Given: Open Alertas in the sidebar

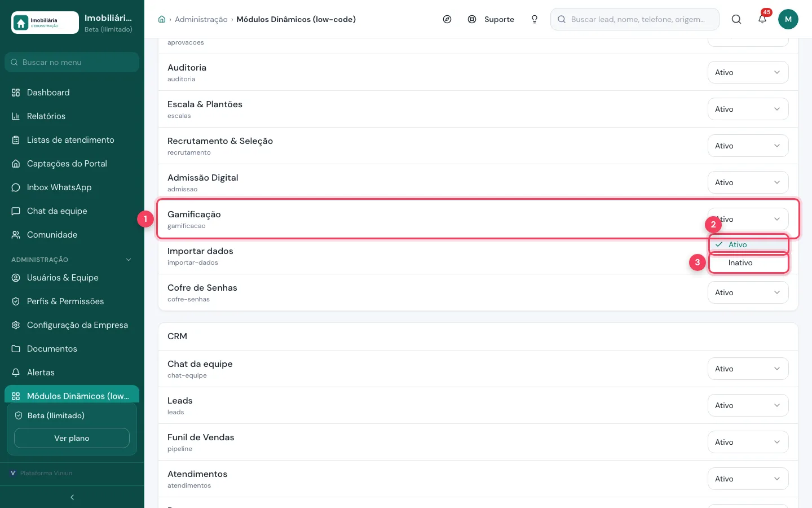Looking at the screenshot, I should [x=72, y=373].
